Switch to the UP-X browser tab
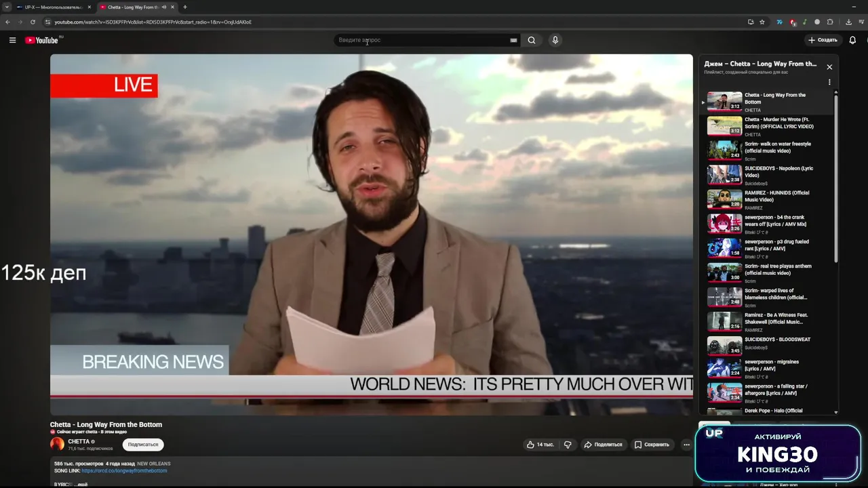 [x=53, y=7]
